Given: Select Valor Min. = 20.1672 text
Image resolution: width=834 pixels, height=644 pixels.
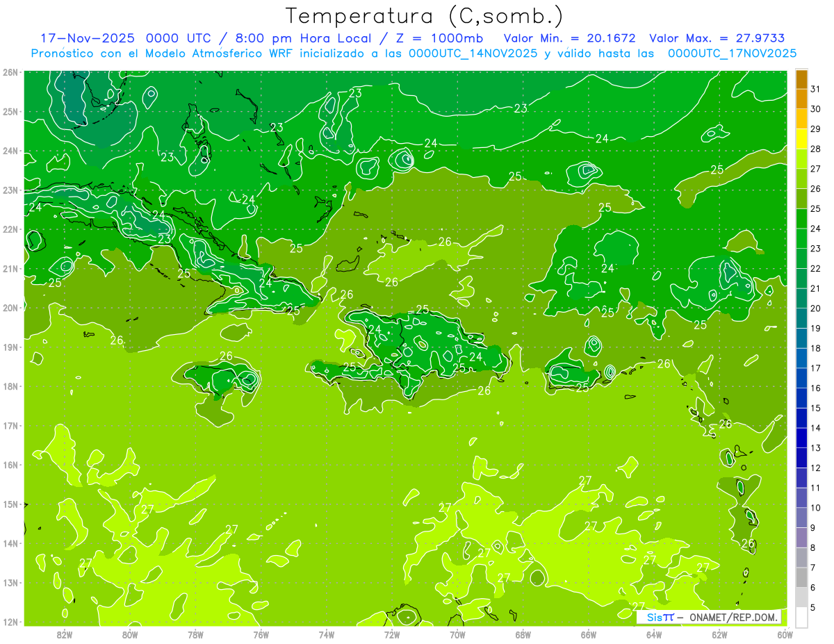Looking at the screenshot, I should pos(569,38).
